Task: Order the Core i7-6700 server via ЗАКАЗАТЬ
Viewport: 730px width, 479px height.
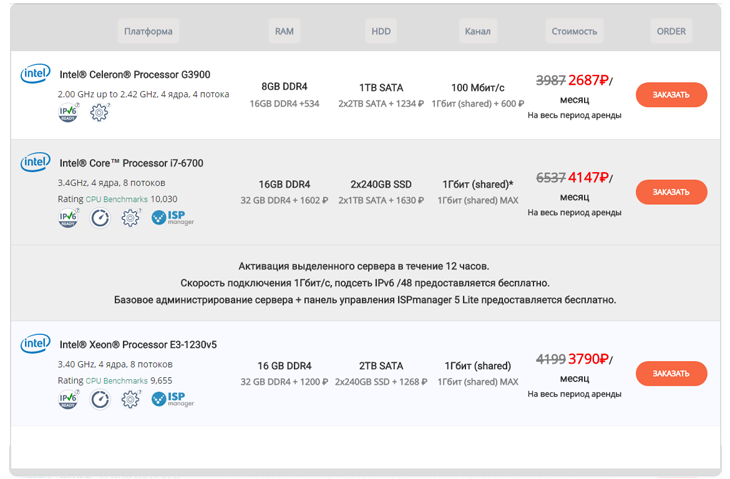Action: (671, 192)
